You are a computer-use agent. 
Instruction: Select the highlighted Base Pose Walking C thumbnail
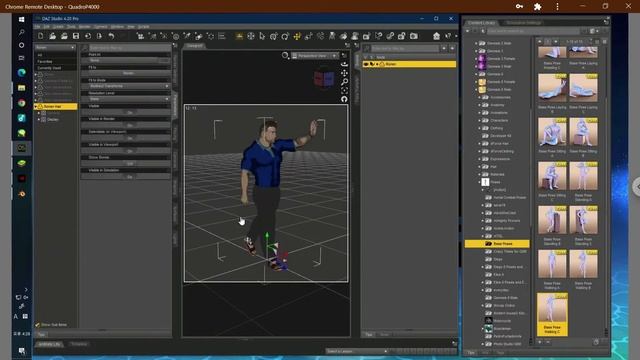[x=552, y=314]
